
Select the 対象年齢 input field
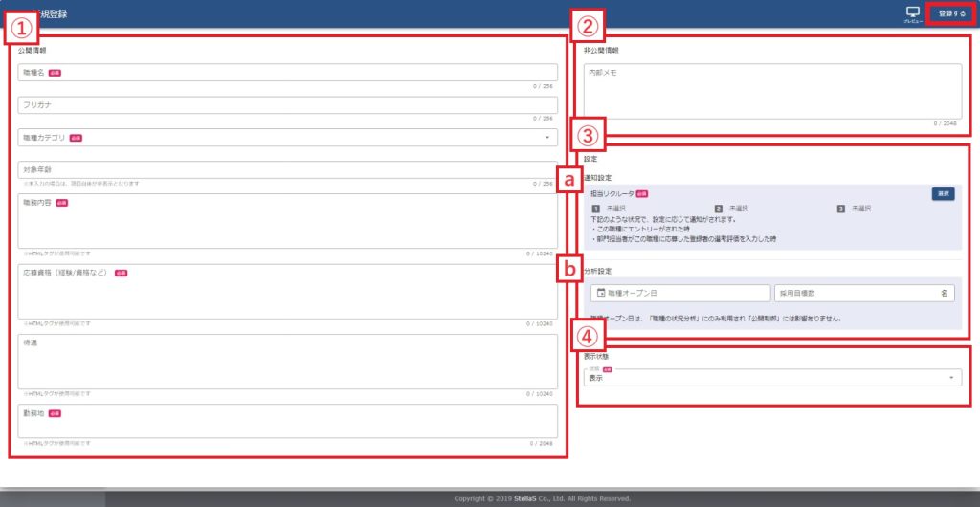(x=287, y=169)
